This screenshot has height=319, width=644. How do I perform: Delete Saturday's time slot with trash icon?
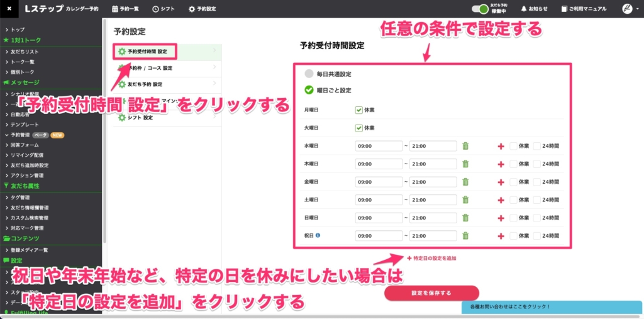(x=465, y=200)
